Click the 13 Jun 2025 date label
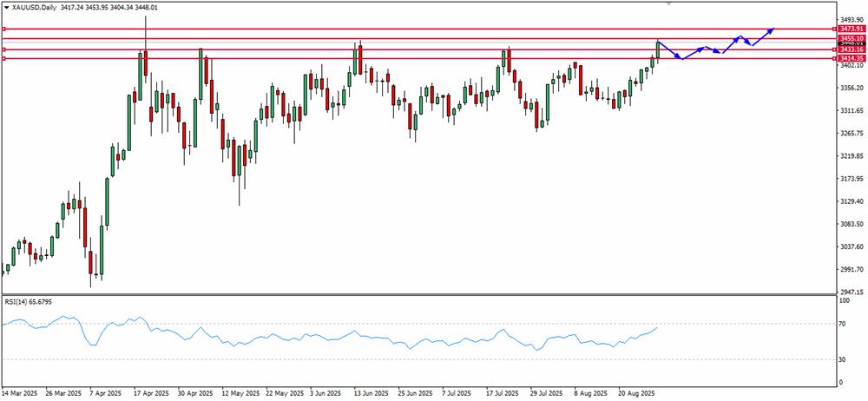The height and width of the screenshot is (401, 868). pyautogui.click(x=372, y=392)
